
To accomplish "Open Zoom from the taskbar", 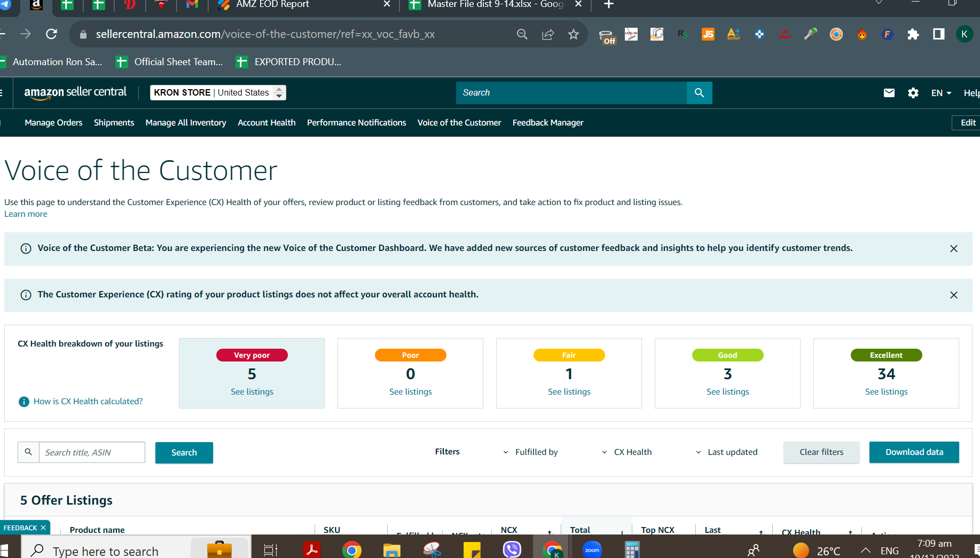I will [592, 549].
